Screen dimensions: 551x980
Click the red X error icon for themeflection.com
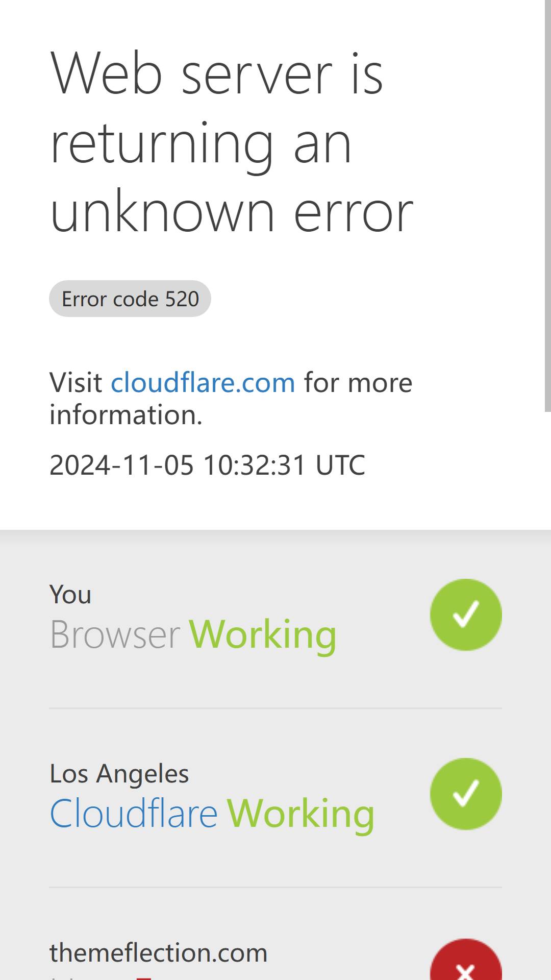[x=466, y=960]
